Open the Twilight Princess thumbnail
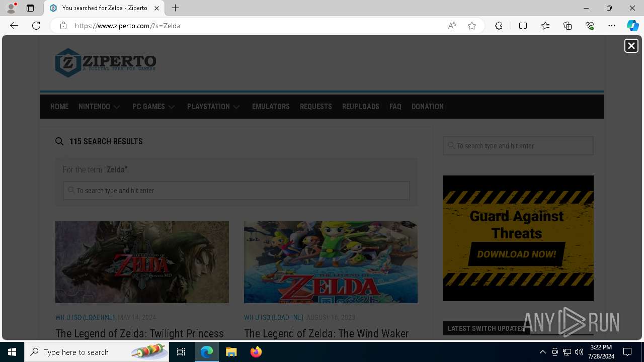 [142, 262]
